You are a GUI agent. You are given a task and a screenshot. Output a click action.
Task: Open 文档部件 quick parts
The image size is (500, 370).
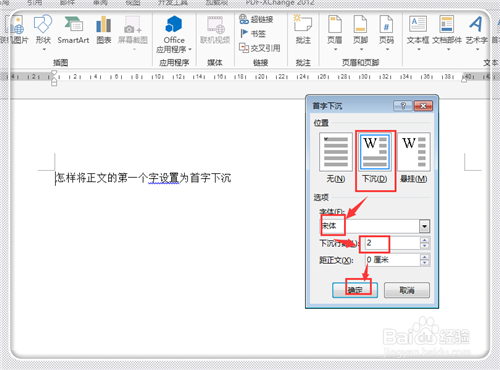click(x=447, y=33)
